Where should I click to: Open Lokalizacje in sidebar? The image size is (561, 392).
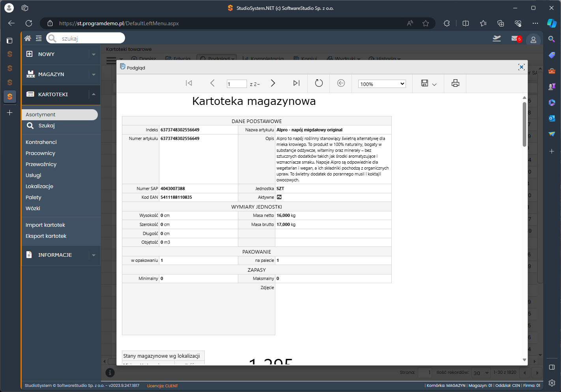[x=39, y=186]
